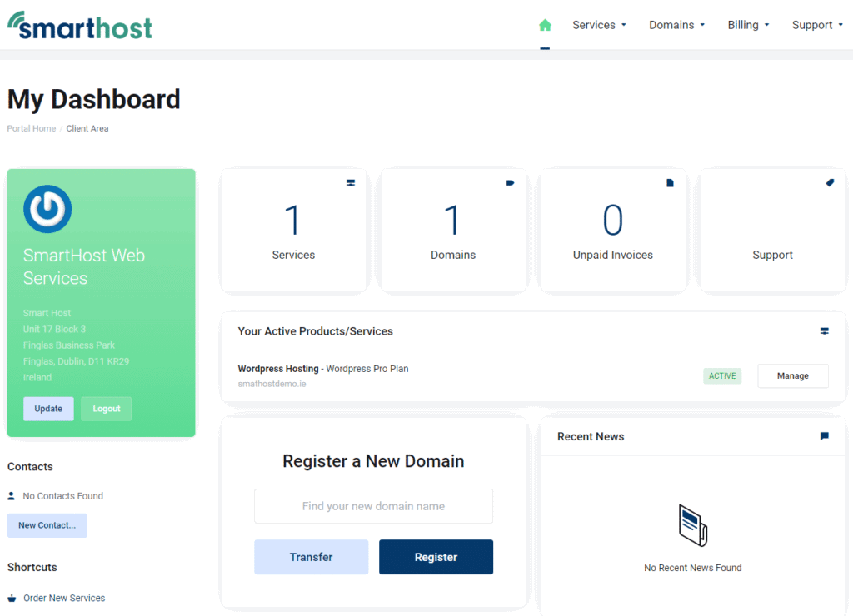
Task: Click the Finglas, Dublin, D11 KR29 line
Action: coord(76,361)
